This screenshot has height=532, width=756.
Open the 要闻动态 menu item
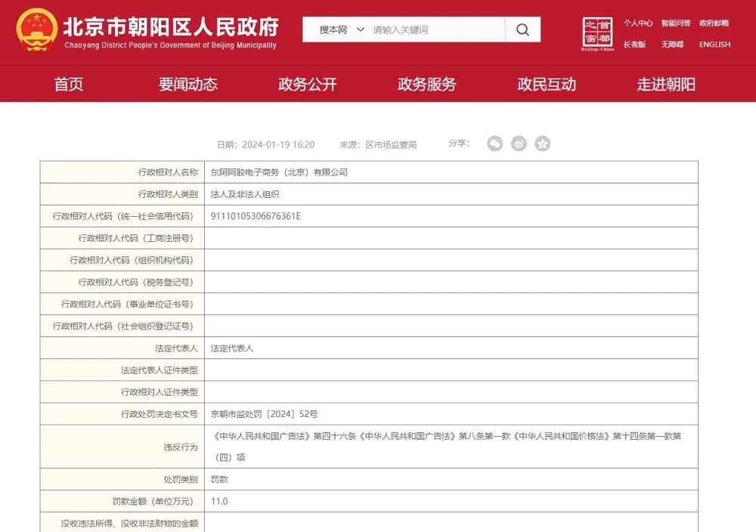tap(188, 85)
